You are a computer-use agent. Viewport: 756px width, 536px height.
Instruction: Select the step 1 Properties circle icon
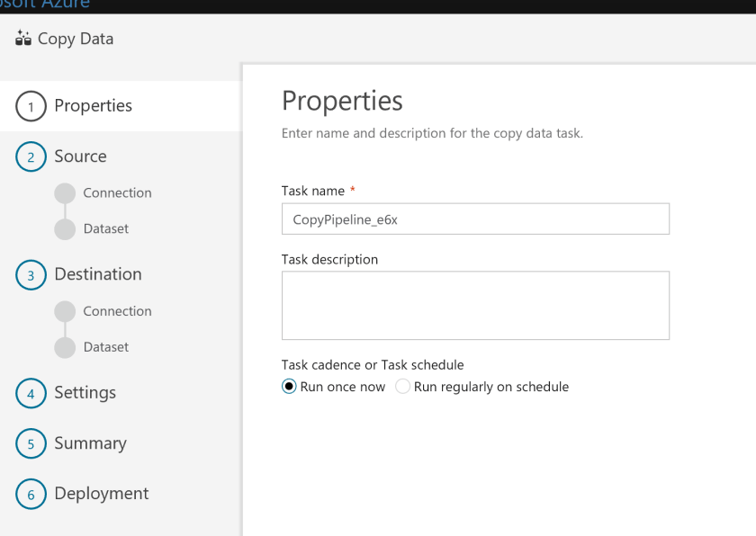pyautogui.click(x=29, y=106)
